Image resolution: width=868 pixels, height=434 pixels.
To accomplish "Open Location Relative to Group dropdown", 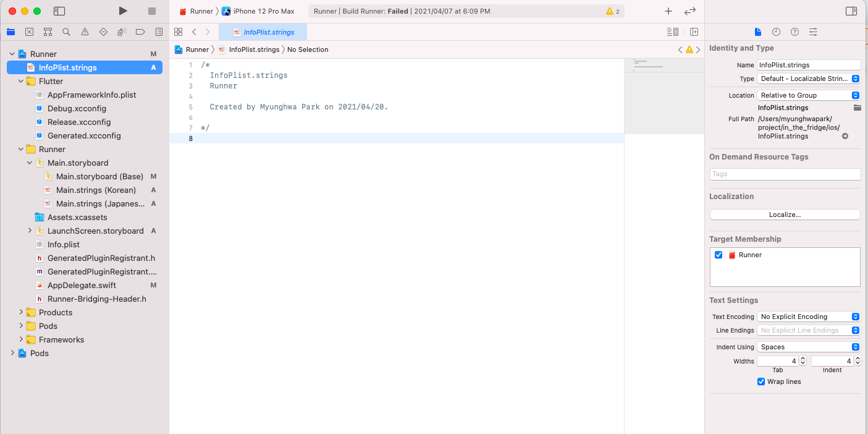I will click(x=809, y=95).
